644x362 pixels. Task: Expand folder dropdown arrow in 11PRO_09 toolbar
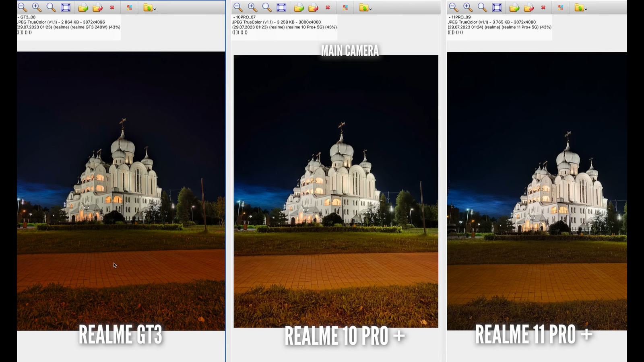tap(586, 9)
